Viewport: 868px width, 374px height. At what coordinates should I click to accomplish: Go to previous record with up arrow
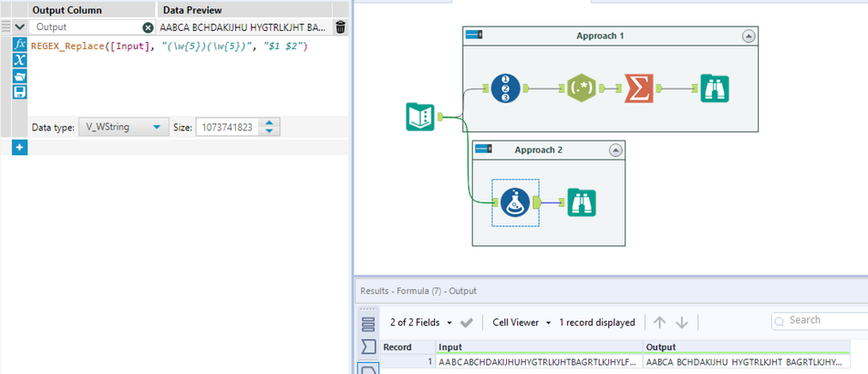tap(658, 323)
